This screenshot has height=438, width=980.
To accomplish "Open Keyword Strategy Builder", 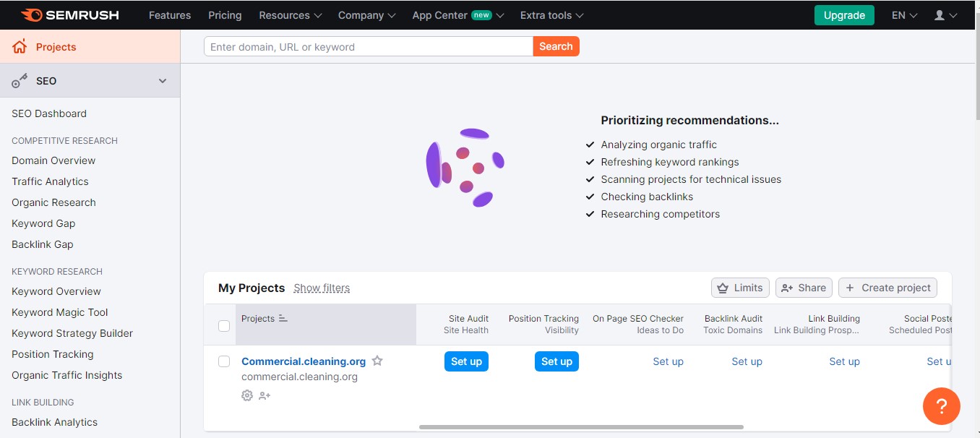I will pyautogui.click(x=72, y=333).
